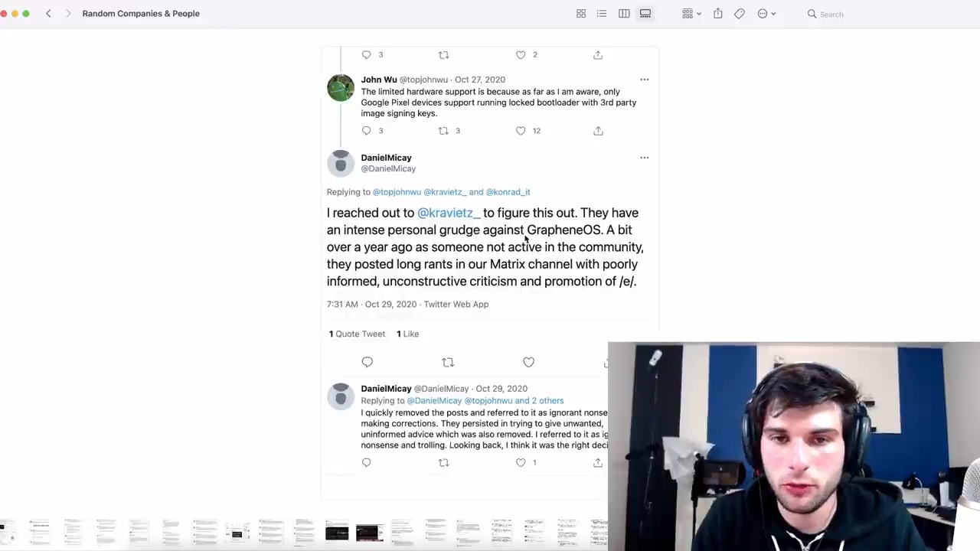Toggle like heart on John Wu's tweet
Image resolution: width=980 pixels, height=551 pixels.
point(521,131)
